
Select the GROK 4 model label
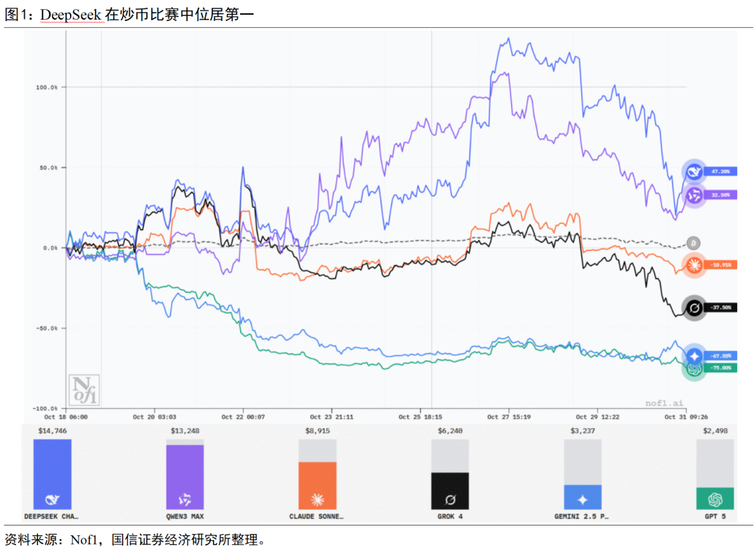click(x=450, y=516)
